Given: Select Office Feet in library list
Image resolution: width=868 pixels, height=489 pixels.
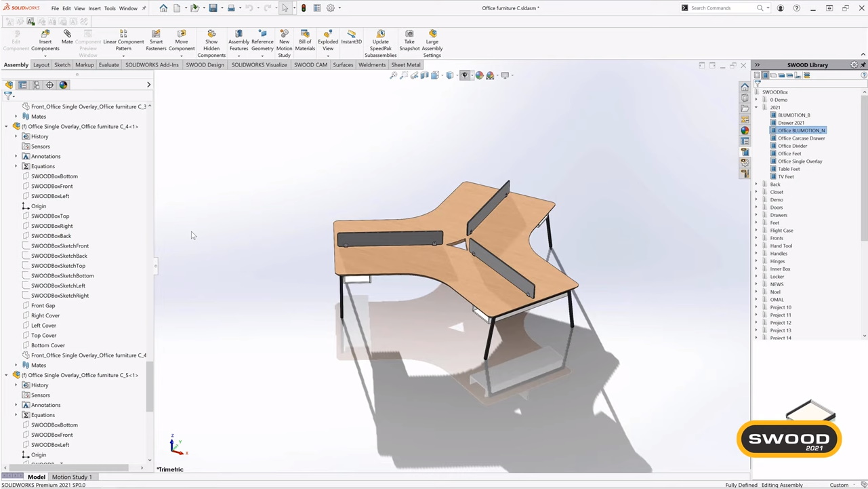Looking at the screenshot, I should 789,154.
